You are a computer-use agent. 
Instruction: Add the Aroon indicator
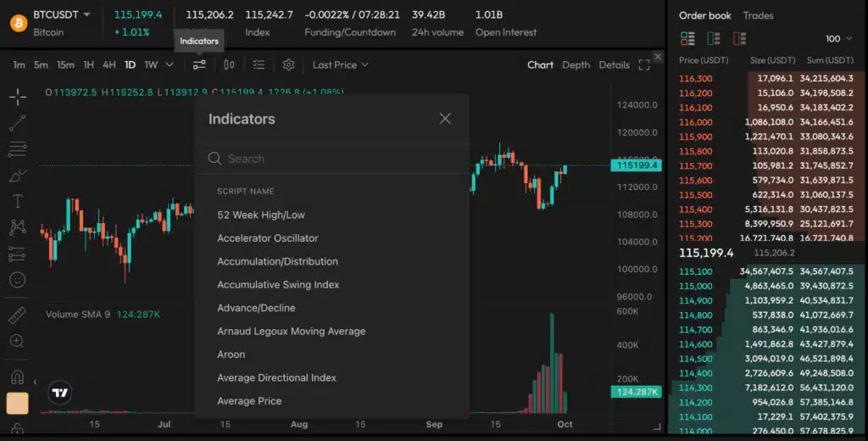click(231, 354)
